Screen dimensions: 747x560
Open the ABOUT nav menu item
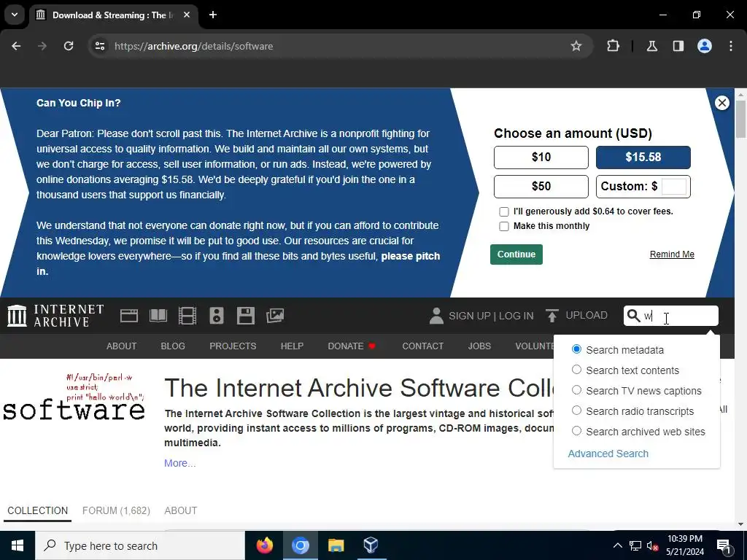122,346
